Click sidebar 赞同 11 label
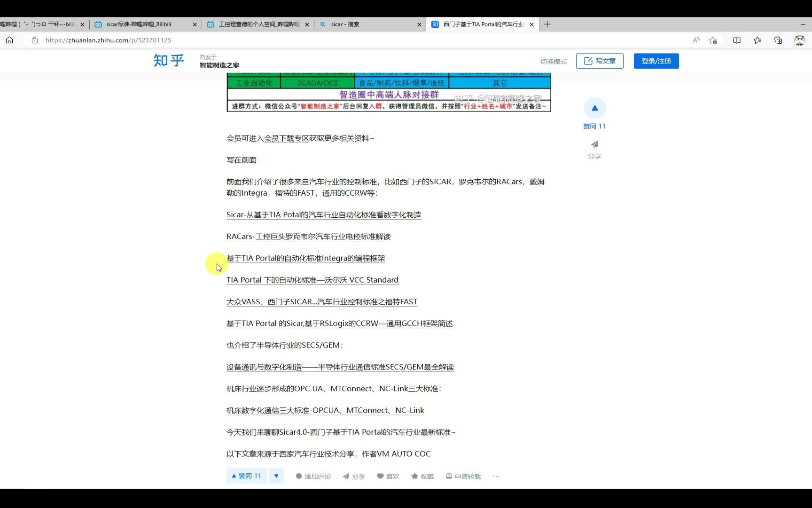Viewport: 812px width, 508px height. click(x=594, y=126)
